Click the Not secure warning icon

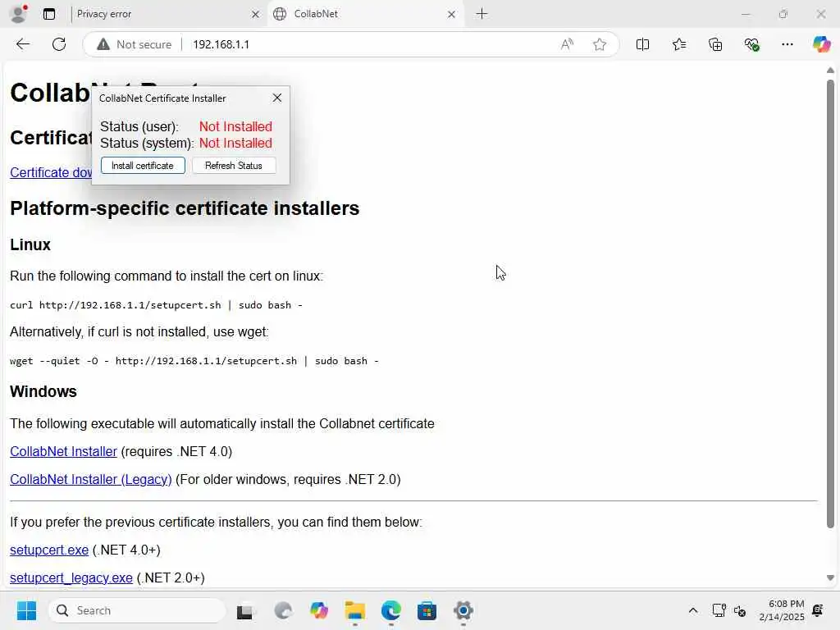[103, 44]
